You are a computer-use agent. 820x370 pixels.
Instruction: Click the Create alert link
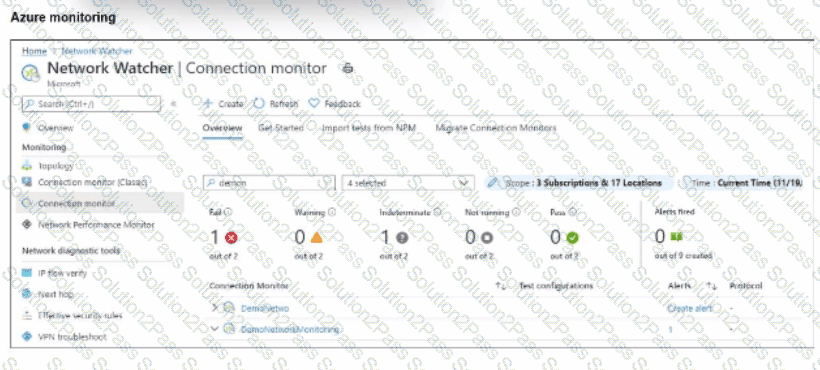click(690, 308)
